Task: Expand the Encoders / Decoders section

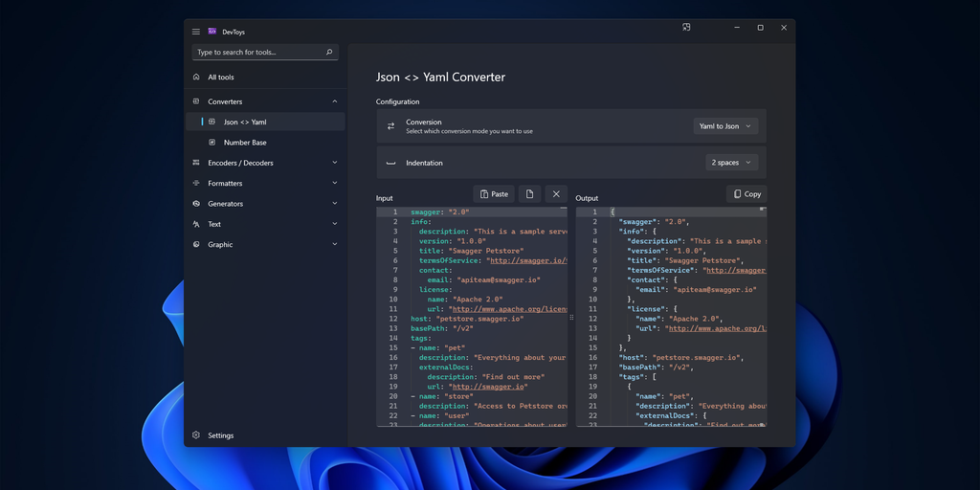Action: pos(334,163)
